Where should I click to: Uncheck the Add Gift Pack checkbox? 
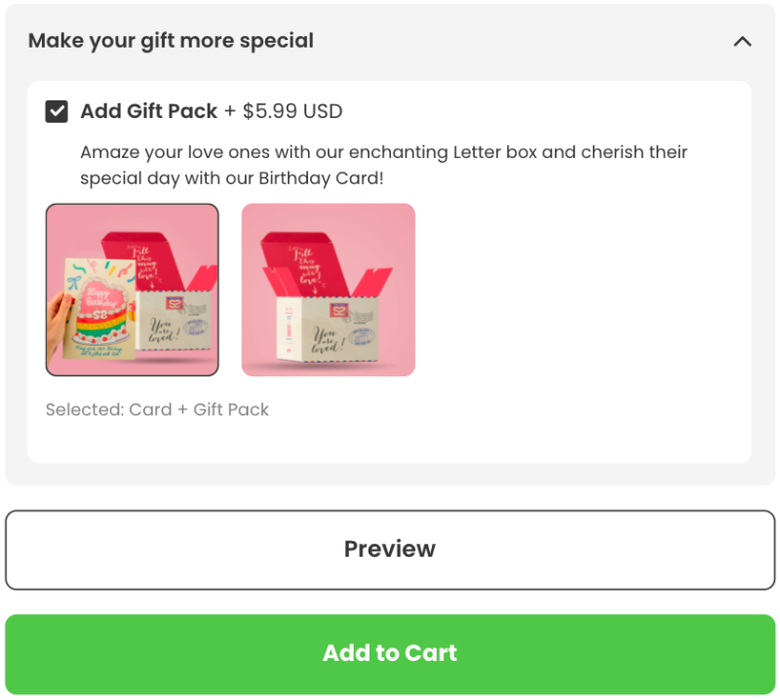[x=57, y=111]
